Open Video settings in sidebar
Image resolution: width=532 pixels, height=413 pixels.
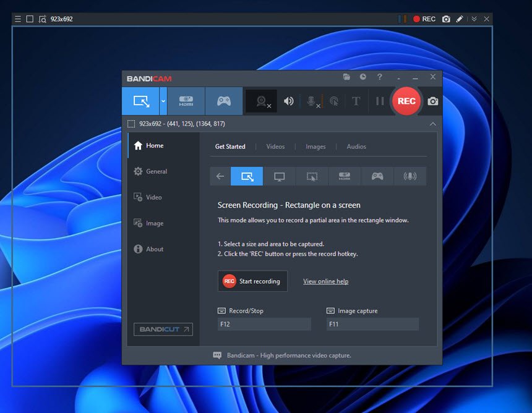click(163, 197)
